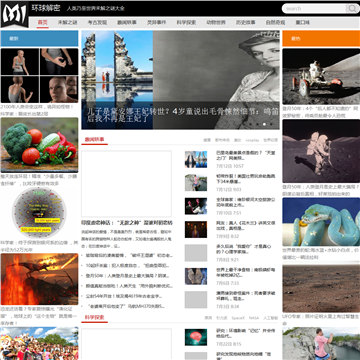The height and width of the screenshot is (360, 360).
Task: Click the cosplay tag link
Action: coord(252,140)
